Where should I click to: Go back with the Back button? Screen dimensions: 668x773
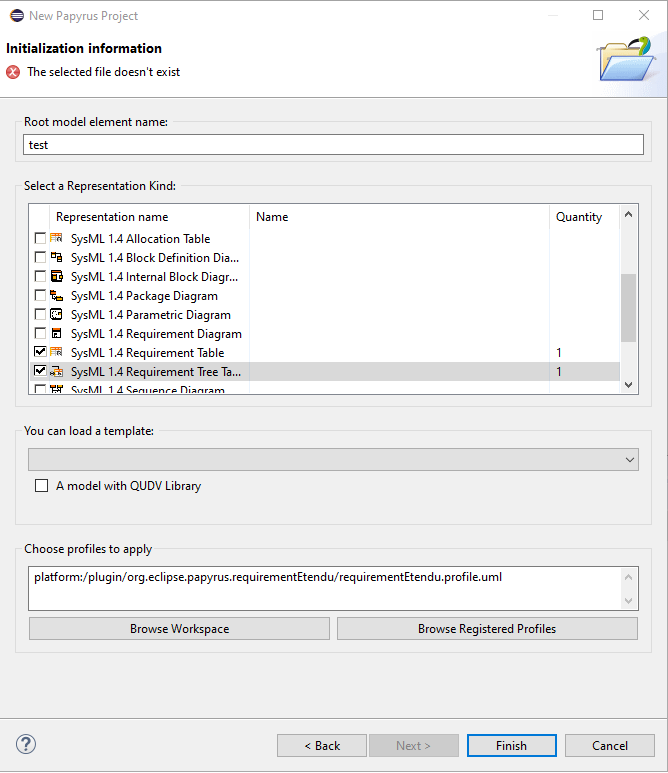point(322,746)
